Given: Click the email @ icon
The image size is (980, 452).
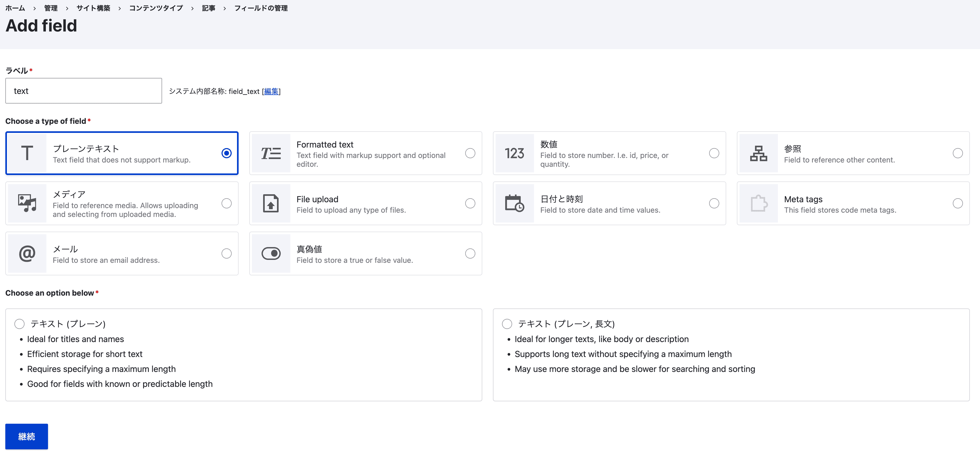Looking at the screenshot, I should click(27, 253).
